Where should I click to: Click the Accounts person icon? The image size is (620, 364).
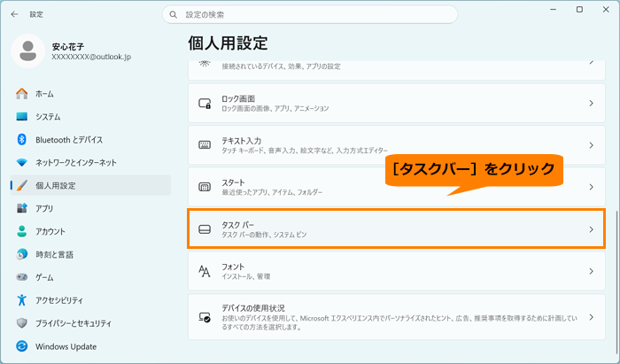click(x=22, y=231)
